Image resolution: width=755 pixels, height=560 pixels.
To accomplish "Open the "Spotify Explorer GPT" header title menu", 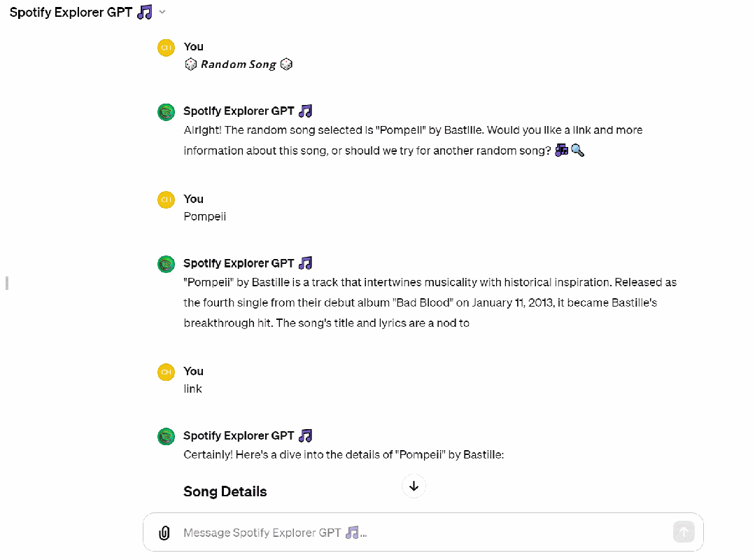I will pyautogui.click(x=71, y=12).
